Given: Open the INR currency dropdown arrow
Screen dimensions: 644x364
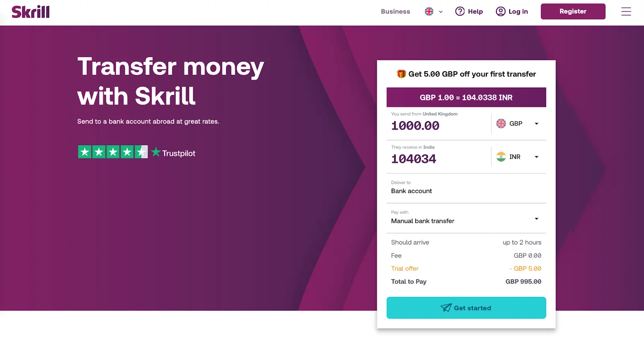Looking at the screenshot, I should coord(536,157).
